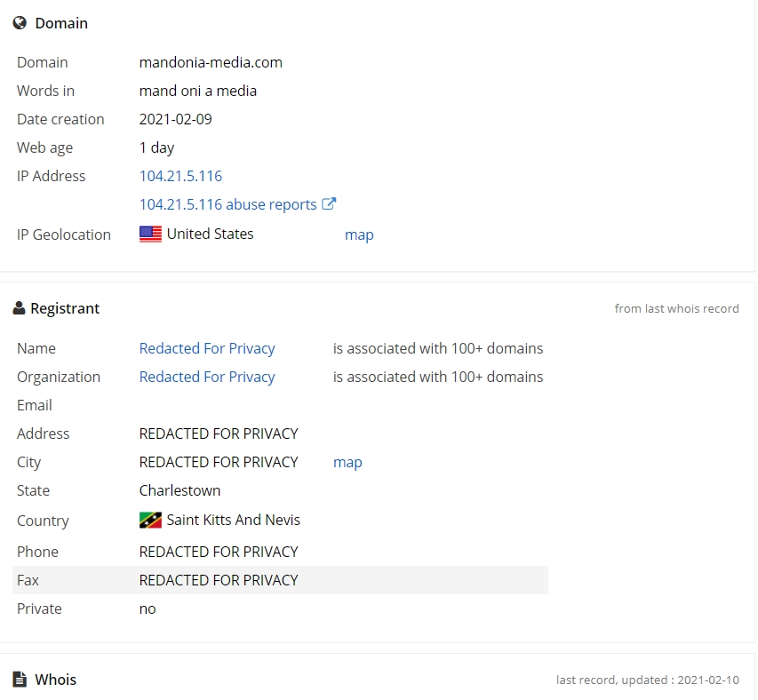The width and height of the screenshot is (758, 700).
Task: Click the Charlestown state value
Action: (180, 491)
